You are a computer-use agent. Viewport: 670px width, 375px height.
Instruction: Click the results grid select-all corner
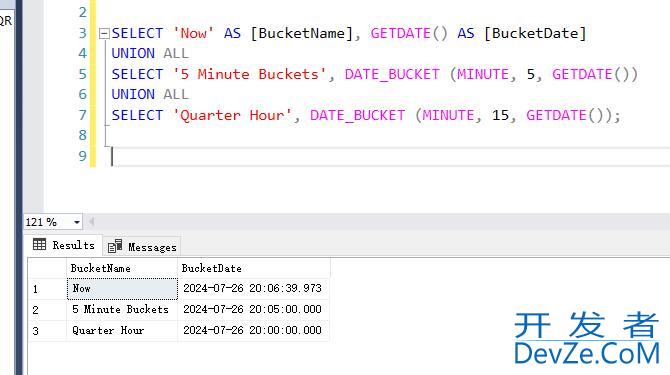coord(47,268)
